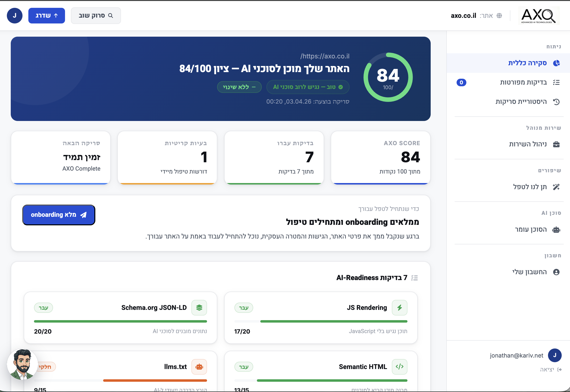Select תן לנו לטפל improvements item
Image resolution: width=570 pixels, height=392 pixels.
[529, 187]
